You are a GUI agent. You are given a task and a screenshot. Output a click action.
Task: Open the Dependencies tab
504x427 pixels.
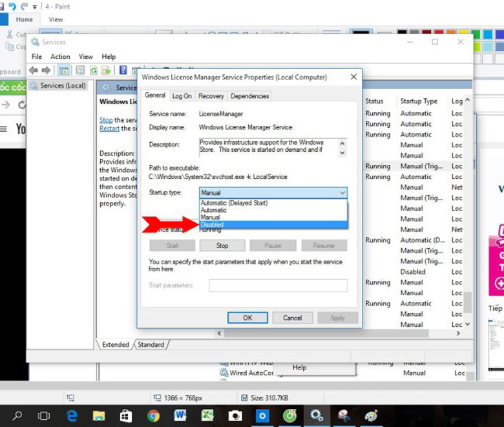(x=250, y=96)
